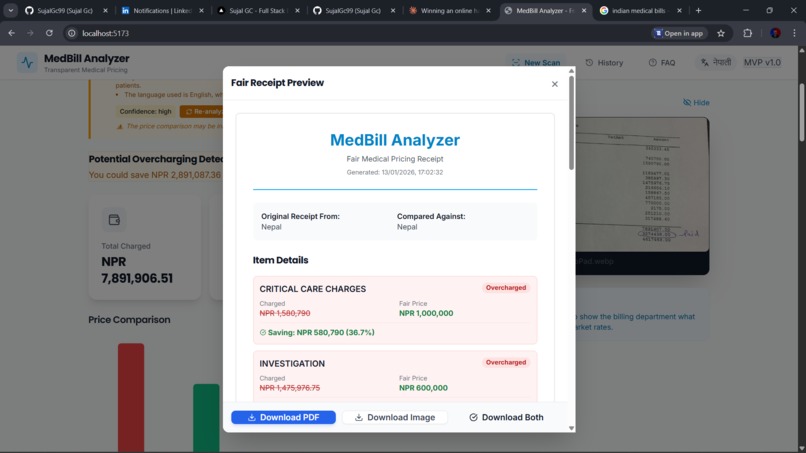Click the You could save NPR text

click(x=155, y=175)
